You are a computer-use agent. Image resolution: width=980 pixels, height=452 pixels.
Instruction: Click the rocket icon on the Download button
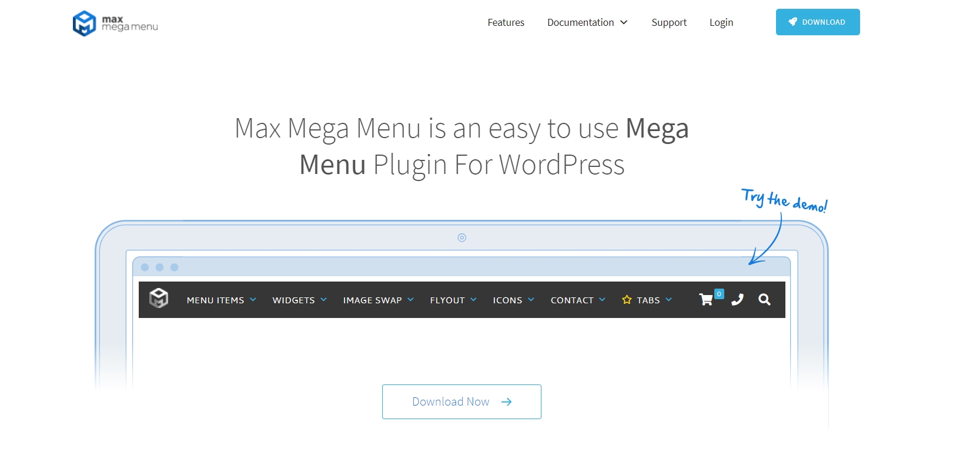[x=793, y=22]
